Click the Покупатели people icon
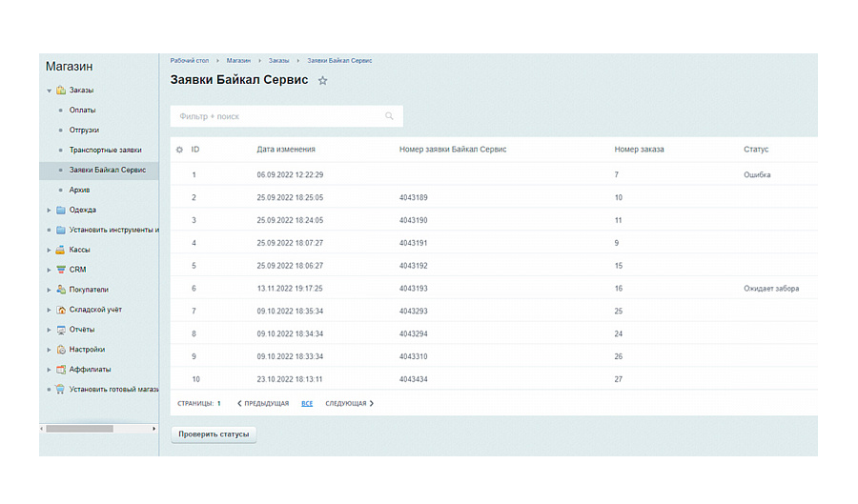 [61, 290]
